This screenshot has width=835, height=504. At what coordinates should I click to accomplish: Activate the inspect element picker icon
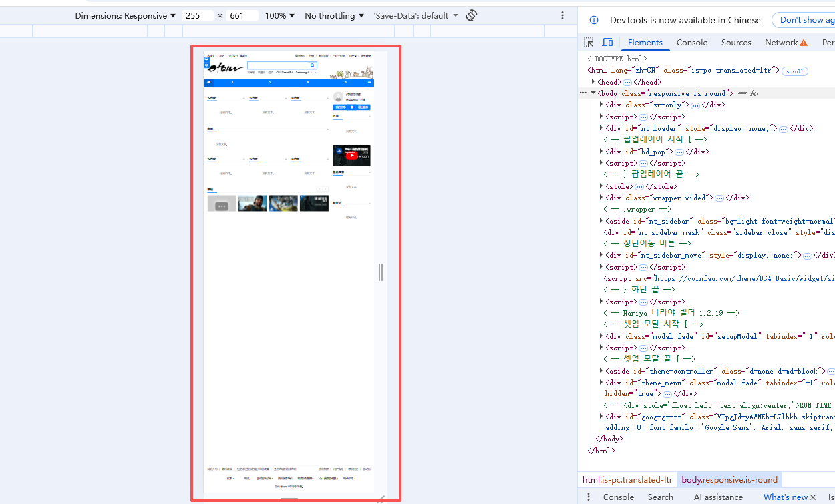click(589, 42)
